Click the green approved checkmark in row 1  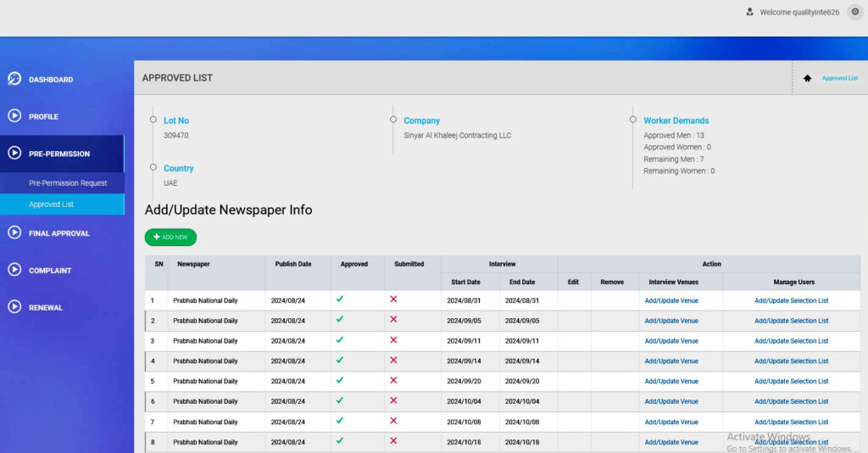point(340,299)
